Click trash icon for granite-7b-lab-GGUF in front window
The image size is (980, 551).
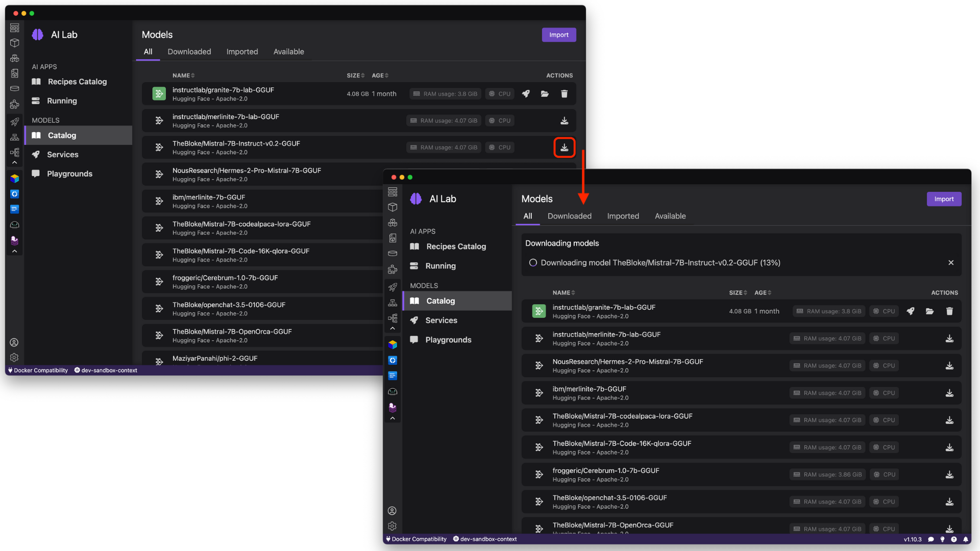click(949, 311)
